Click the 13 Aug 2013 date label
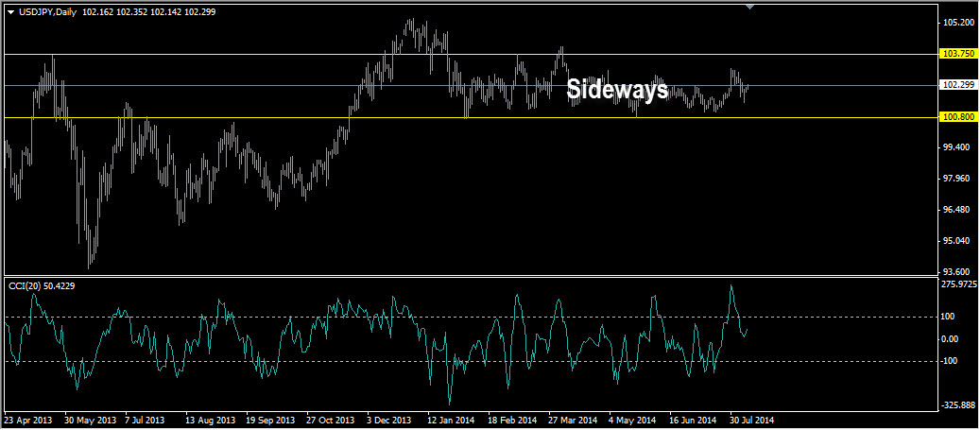The image size is (980, 430). pos(212,420)
